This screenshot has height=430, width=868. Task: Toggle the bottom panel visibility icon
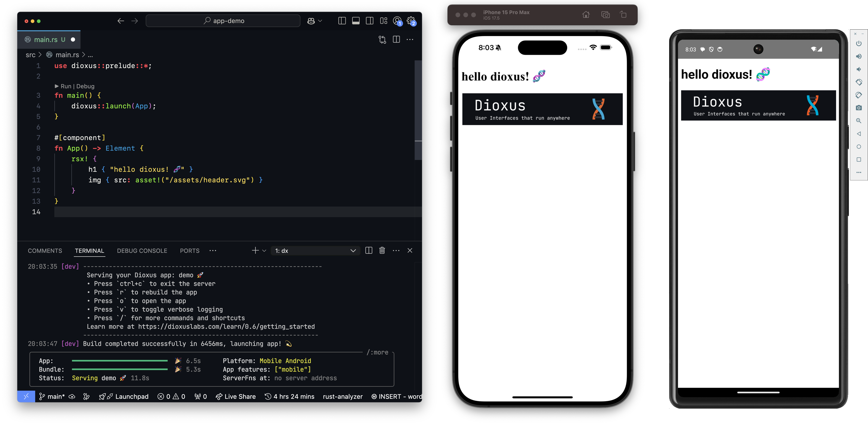coord(356,20)
